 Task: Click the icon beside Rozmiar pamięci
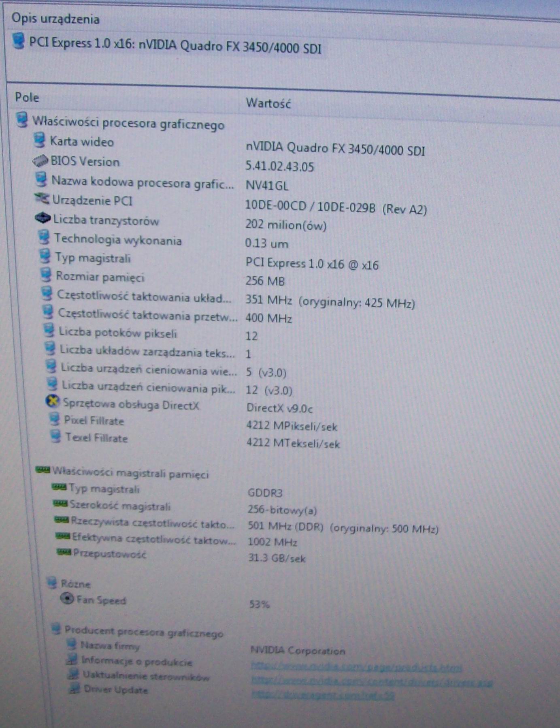point(46,275)
